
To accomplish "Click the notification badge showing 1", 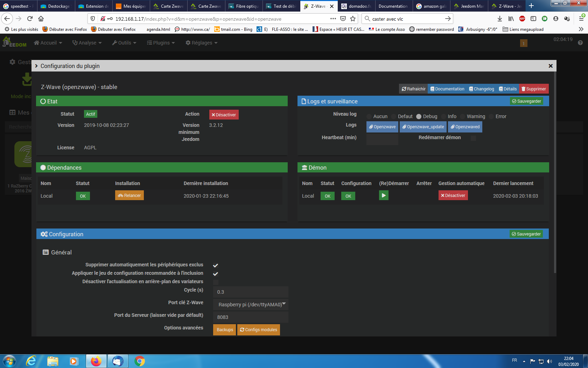I will pyautogui.click(x=524, y=43).
